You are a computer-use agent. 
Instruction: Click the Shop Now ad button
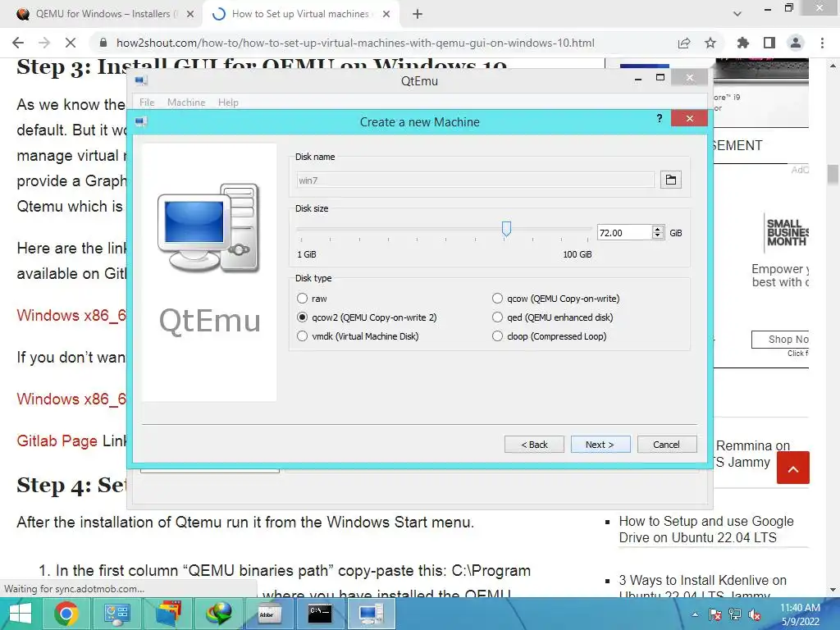click(781, 339)
